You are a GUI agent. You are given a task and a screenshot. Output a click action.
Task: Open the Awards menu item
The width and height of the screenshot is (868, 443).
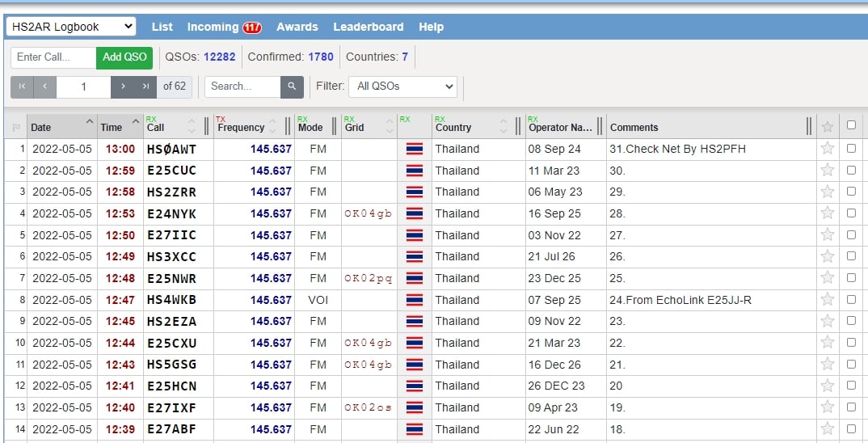(297, 27)
